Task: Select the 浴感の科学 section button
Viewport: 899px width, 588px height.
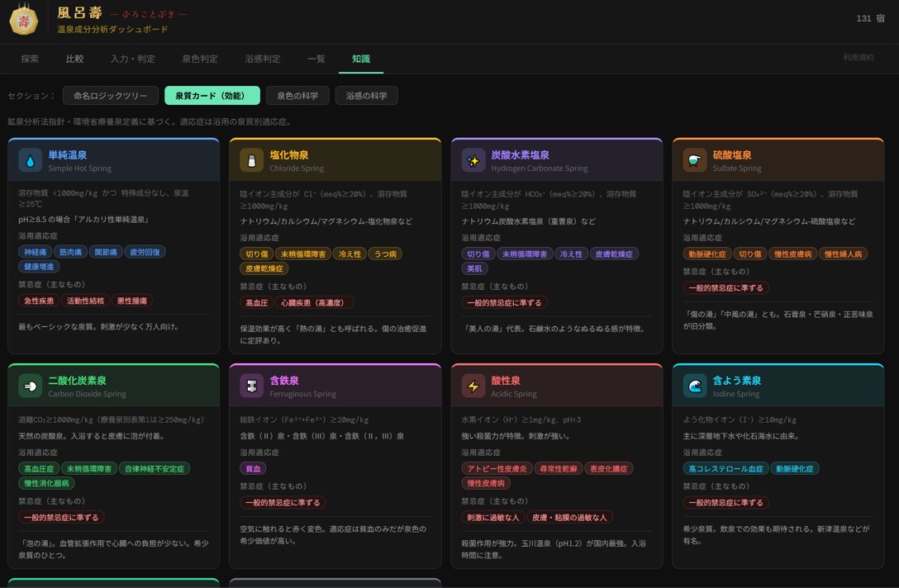Action: click(x=366, y=96)
